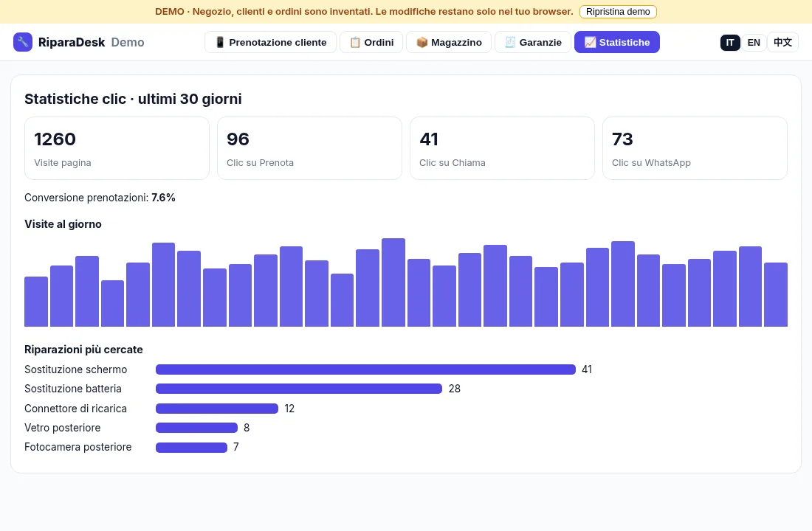812x531 pixels.
Task: Click the box icon in Magazzino tab
Action: (x=422, y=43)
